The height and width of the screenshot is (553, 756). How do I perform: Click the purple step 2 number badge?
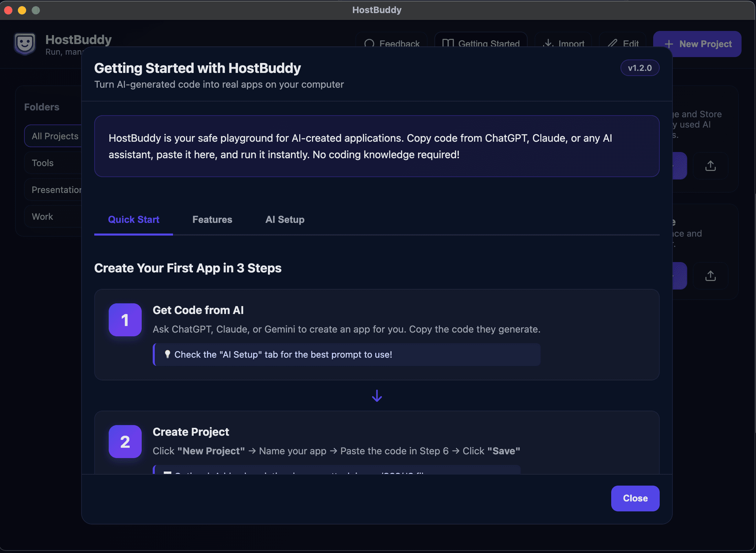pos(125,442)
